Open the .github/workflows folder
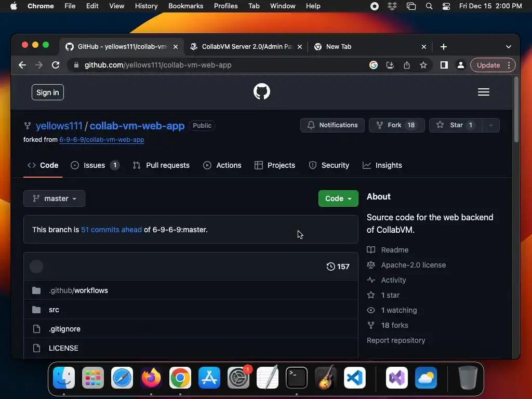Viewport: 532px width, 399px height. pyautogui.click(x=78, y=290)
